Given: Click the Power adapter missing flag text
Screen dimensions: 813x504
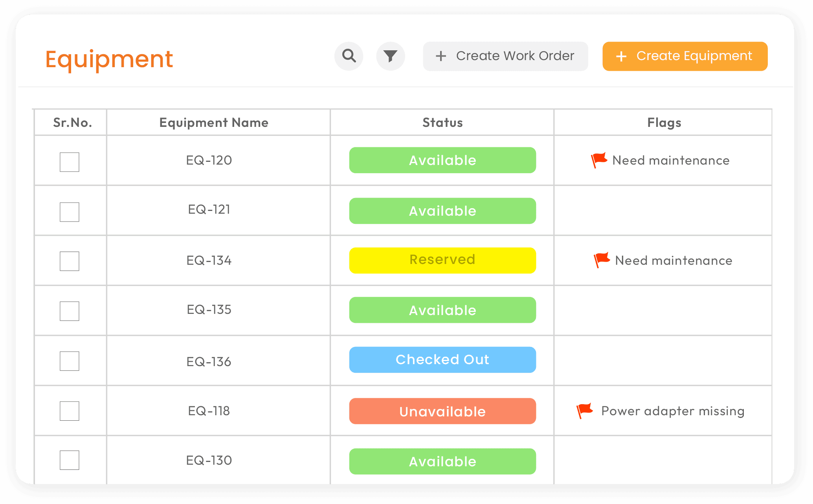Looking at the screenshot, I should 673,411.
